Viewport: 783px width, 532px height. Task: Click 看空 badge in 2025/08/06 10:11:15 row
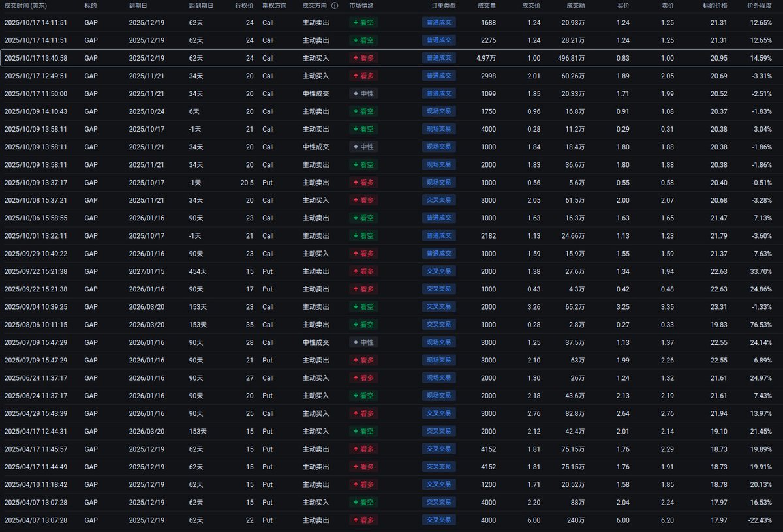[x=363, y=325]
